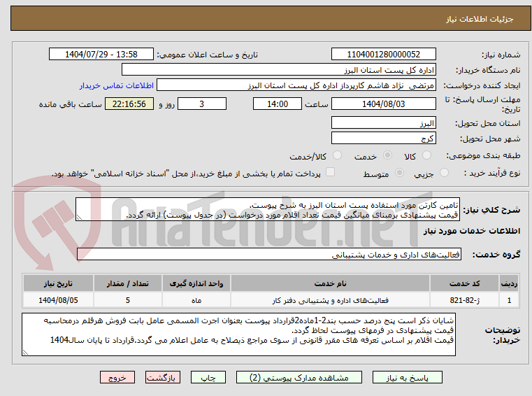The height and width of the screenshot is (396, 532).
Task: Click the توضیحات خریدار text area
Action: (238, 334)
